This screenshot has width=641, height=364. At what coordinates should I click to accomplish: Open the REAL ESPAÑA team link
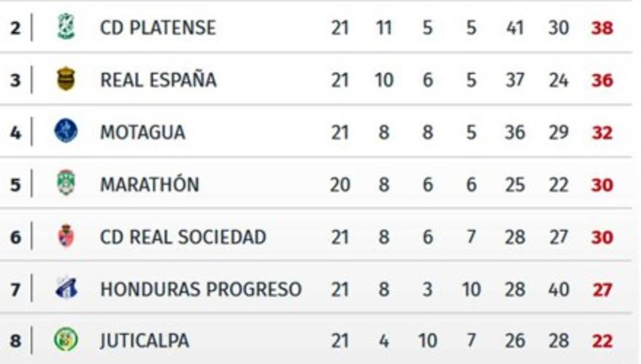[158, 80]
